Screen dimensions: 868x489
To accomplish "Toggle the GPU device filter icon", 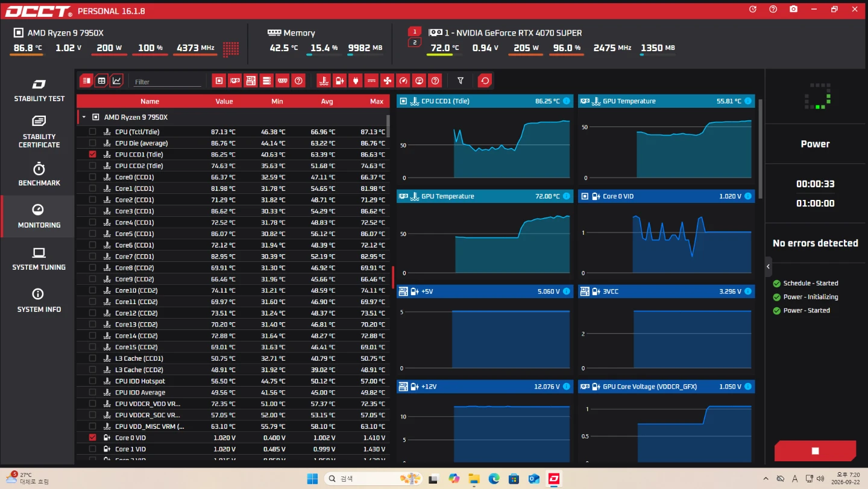I will [x=235, y=80].
